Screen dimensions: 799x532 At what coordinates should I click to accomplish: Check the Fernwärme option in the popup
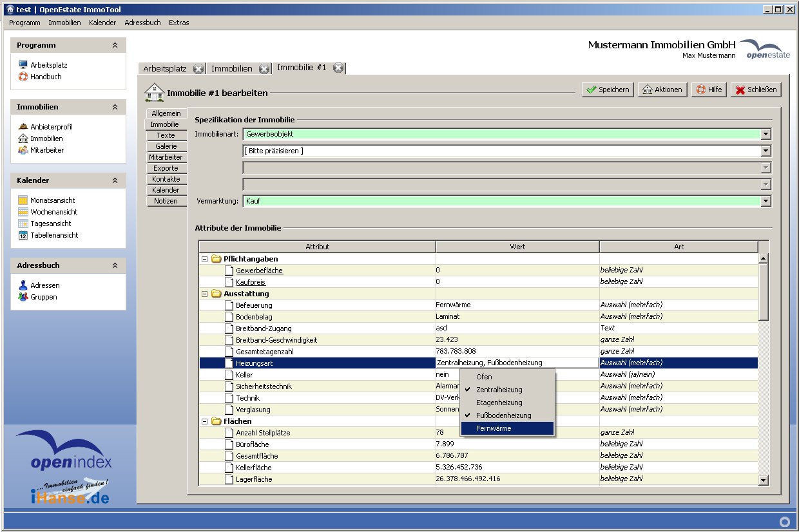pyautogui.click(x=494, y=428)
